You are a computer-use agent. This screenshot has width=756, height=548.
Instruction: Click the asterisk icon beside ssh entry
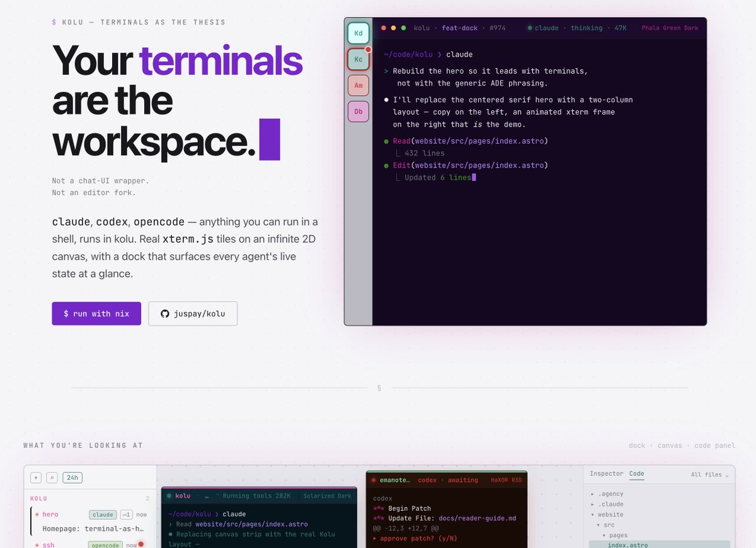pyautogui.click(x=37, y=545)
